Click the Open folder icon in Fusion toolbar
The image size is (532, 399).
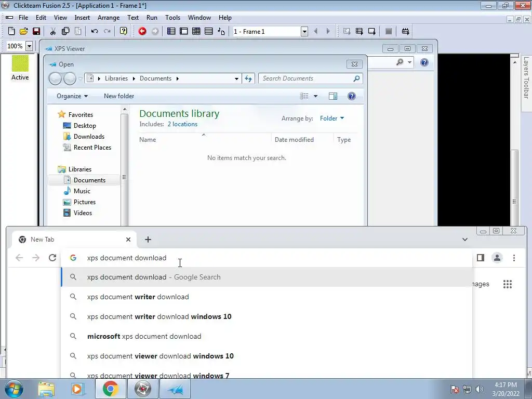24,31
